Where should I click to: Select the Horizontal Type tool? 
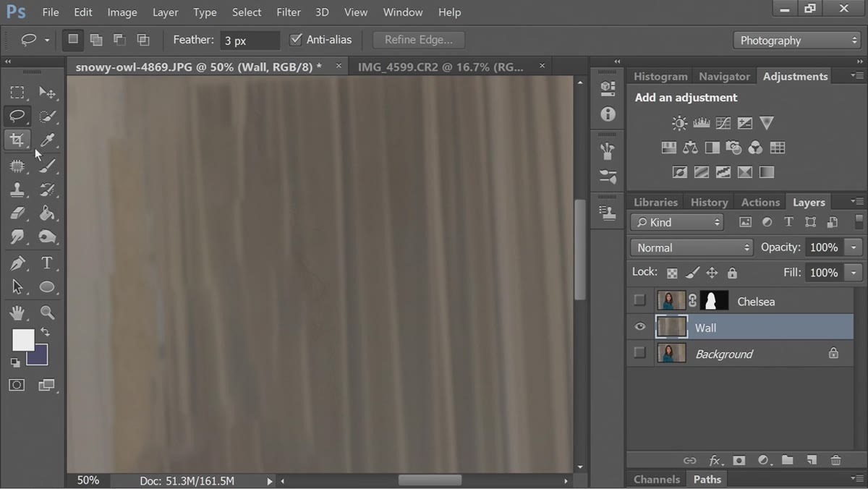click(47, 263)
